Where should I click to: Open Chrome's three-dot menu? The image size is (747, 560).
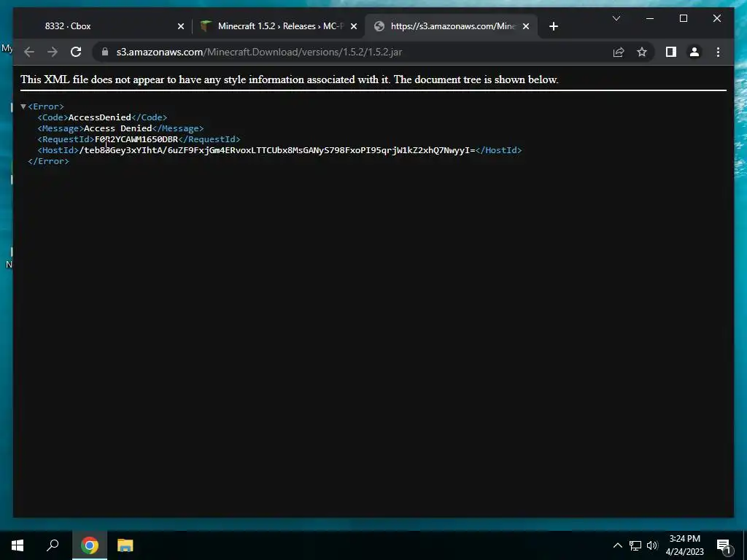coord(718,52)
